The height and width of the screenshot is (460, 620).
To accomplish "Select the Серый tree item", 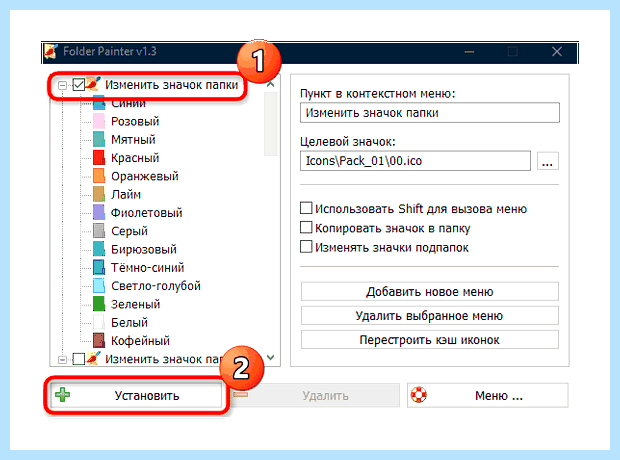I will pyautogui.click(x=130, y=231).
